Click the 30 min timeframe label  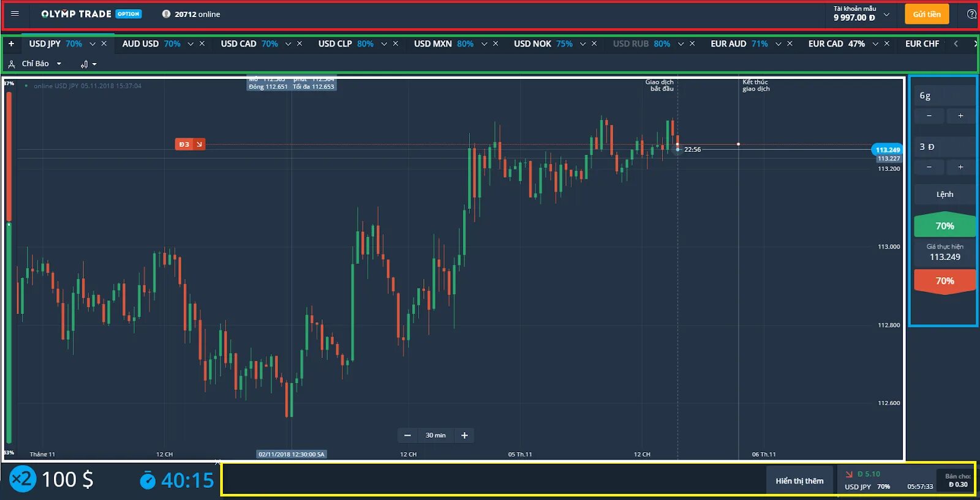click(435, 435)
